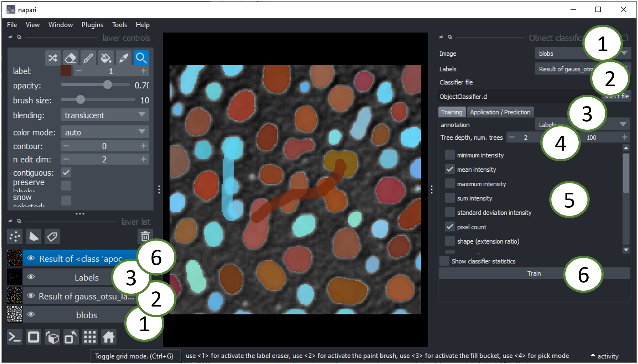
Task: Reset the view with the home icon
Action: click(x=108, y=337)
